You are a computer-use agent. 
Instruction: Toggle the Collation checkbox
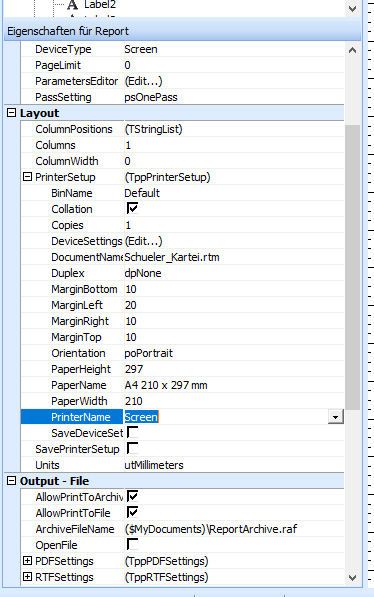132,208
